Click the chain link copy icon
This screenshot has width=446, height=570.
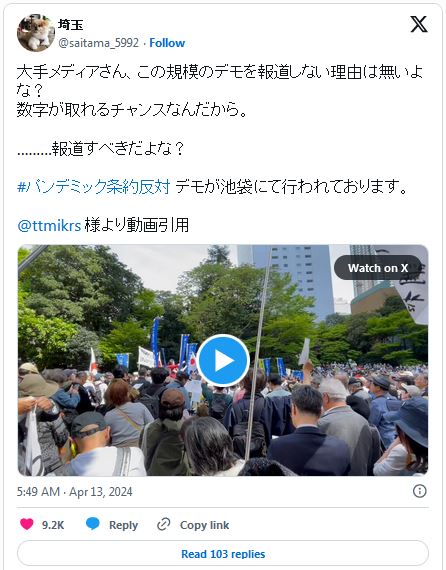click(x=164, y=525)
